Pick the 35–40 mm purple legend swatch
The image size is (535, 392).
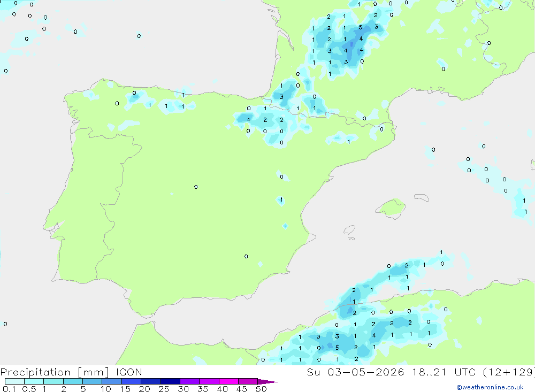click(x=209, y=381)
